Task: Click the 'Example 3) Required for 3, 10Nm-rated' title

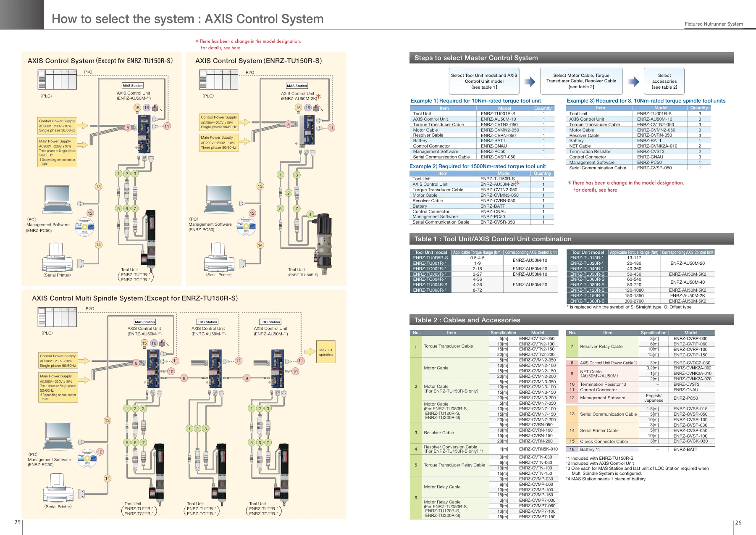Action: coord(646,101)
